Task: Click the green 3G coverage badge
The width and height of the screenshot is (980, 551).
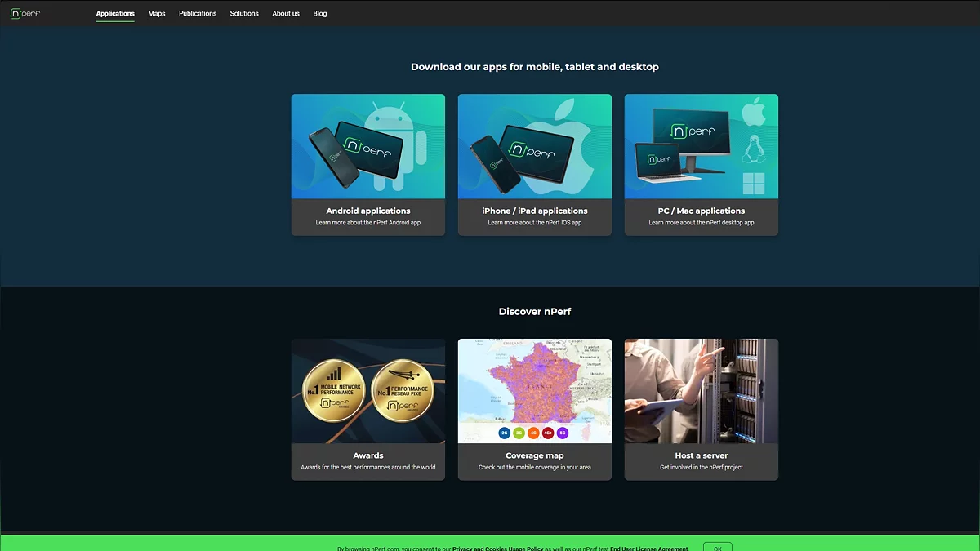Action: pos(519,433)
